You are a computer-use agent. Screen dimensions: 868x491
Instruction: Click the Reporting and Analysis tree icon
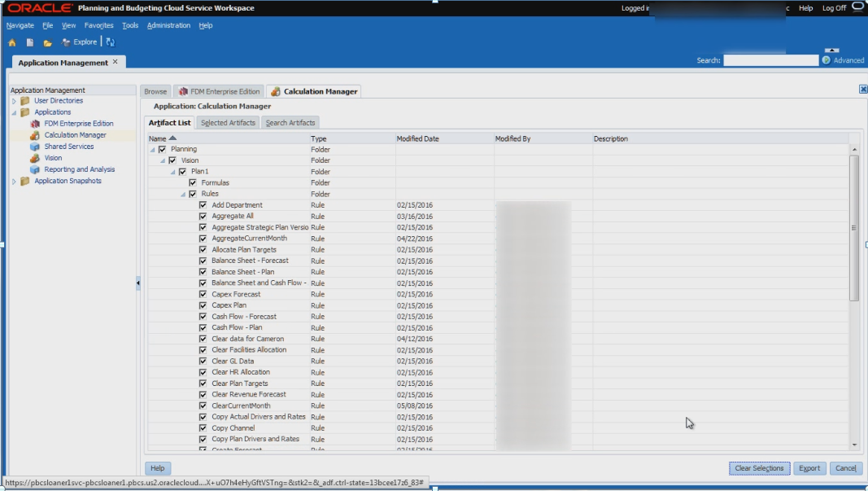(x=35, y=169)
